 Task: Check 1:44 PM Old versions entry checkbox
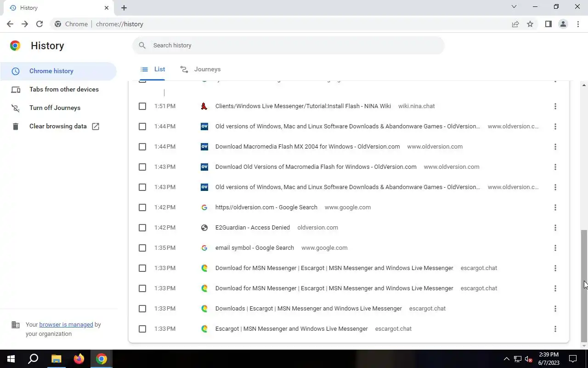[x=142, y=126]
